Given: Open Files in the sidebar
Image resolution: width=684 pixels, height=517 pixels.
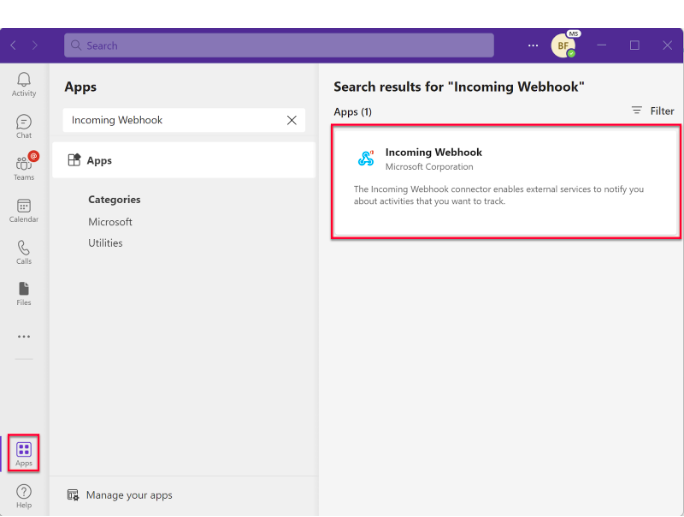Looking at the screenshot, I should point(24,293).
